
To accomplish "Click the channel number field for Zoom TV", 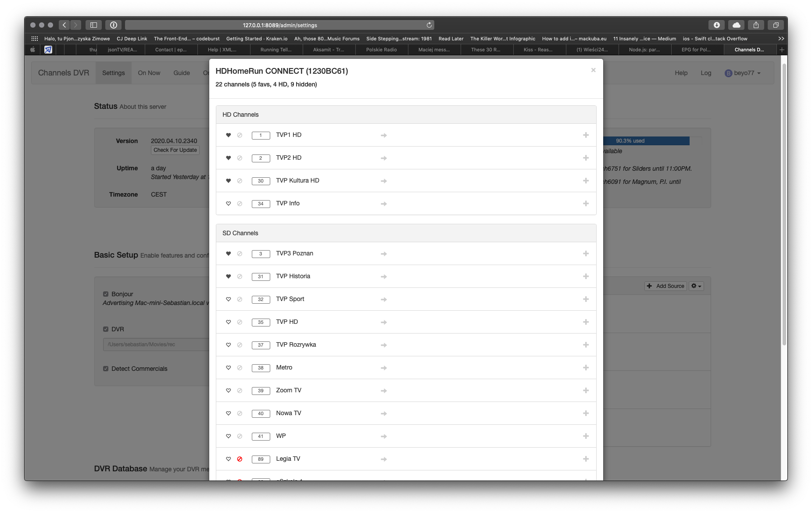I will pyautogui.click(x=261, y=391).
